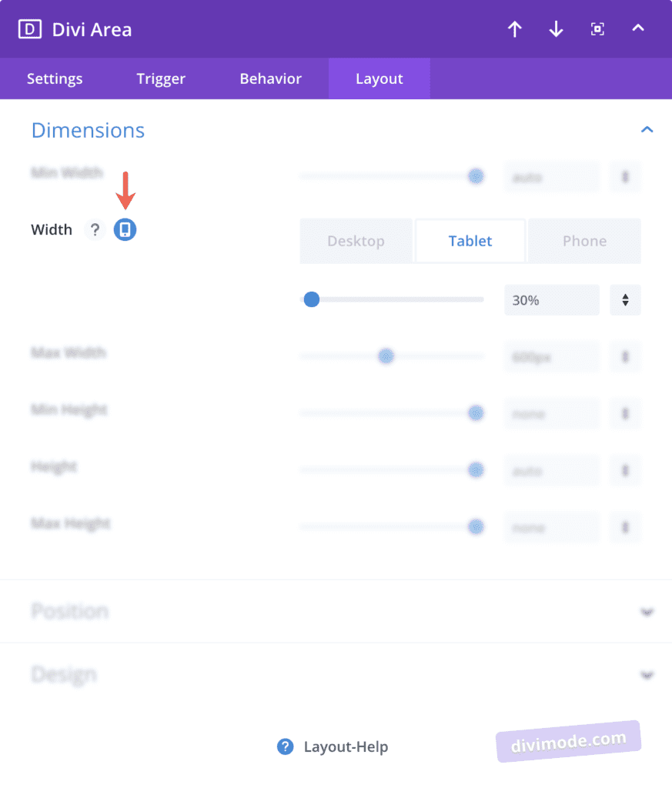The image size is (672, 788).
Task: Click the Min Height stepper arrows
Action: click(x=625, y=413)
